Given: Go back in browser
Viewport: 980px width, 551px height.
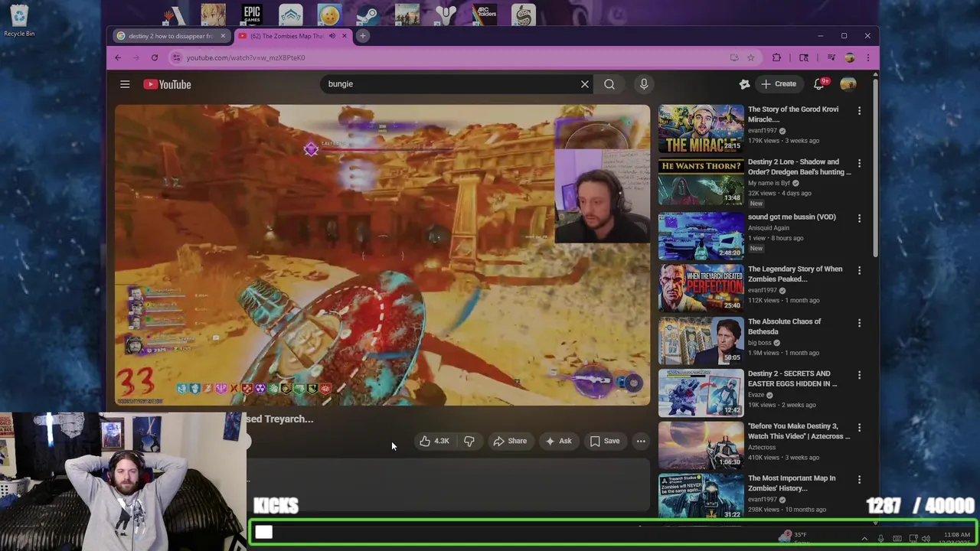Looking at the screenshot, I should (118, 57).
